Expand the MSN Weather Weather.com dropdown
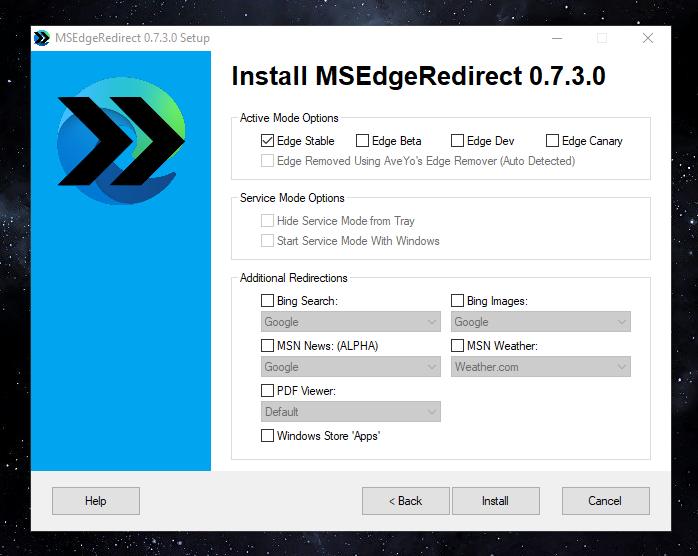Screen dimensions: 698x556 click(541, 366)
